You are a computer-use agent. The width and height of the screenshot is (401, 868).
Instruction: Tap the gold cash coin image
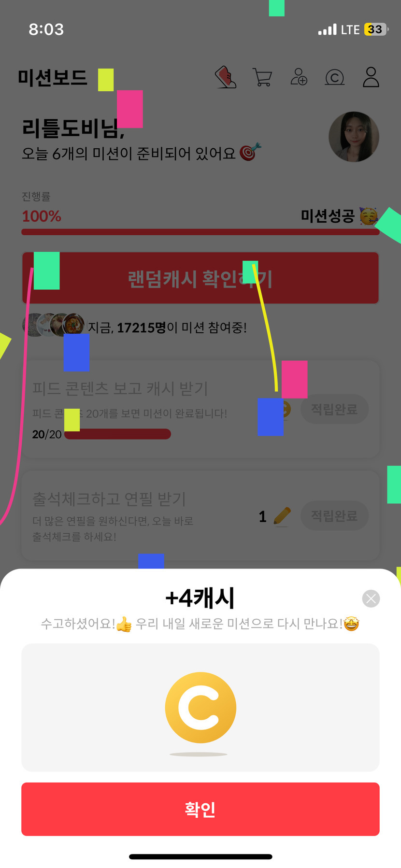click(x=200, y=708)
